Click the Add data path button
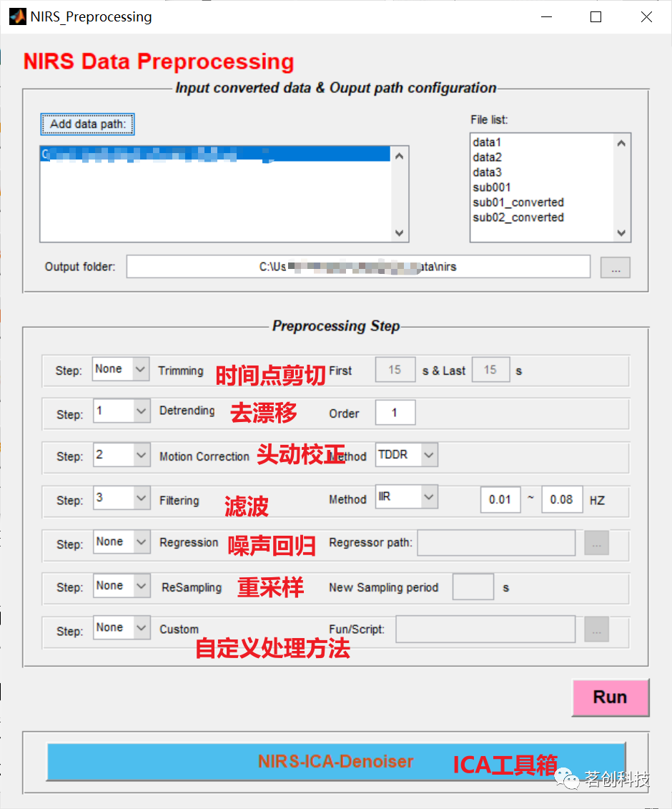 click(87, 124)
